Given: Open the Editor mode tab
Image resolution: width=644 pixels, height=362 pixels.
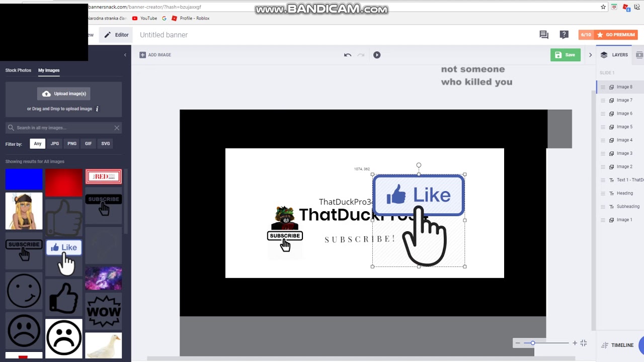Looking at the screenshot, I should point(117,35).
